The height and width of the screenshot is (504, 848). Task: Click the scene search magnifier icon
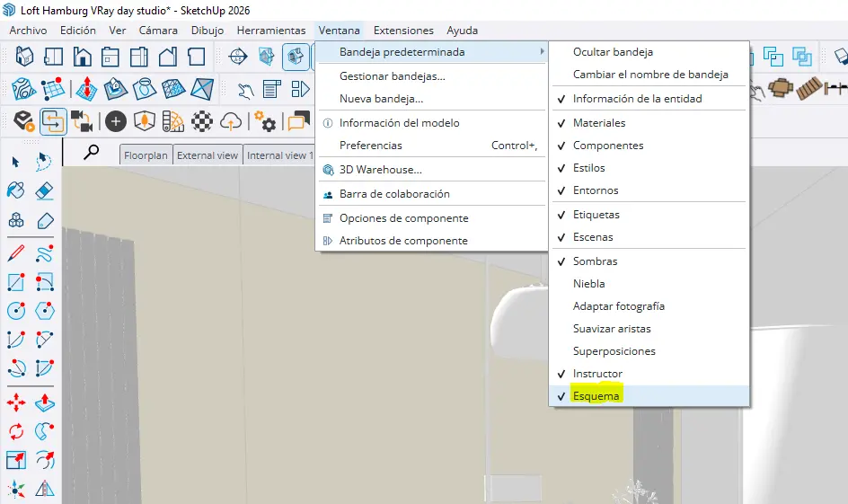pos(91,152)
